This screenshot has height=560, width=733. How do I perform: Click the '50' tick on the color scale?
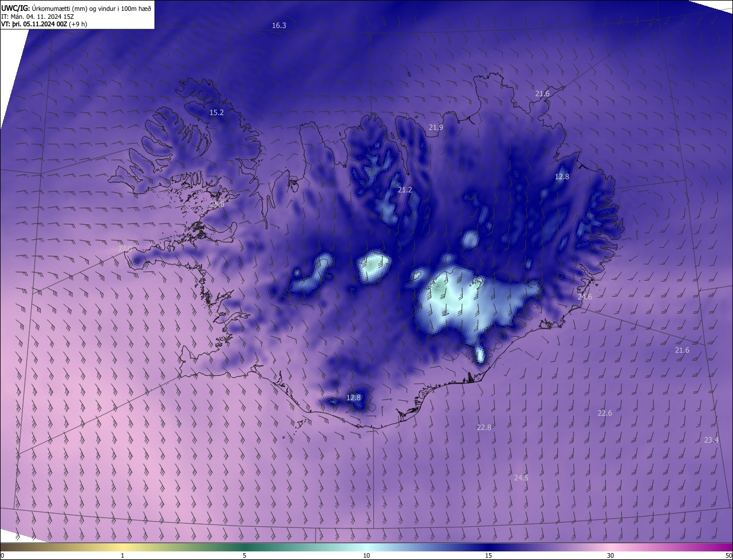(x=728, y=555)
